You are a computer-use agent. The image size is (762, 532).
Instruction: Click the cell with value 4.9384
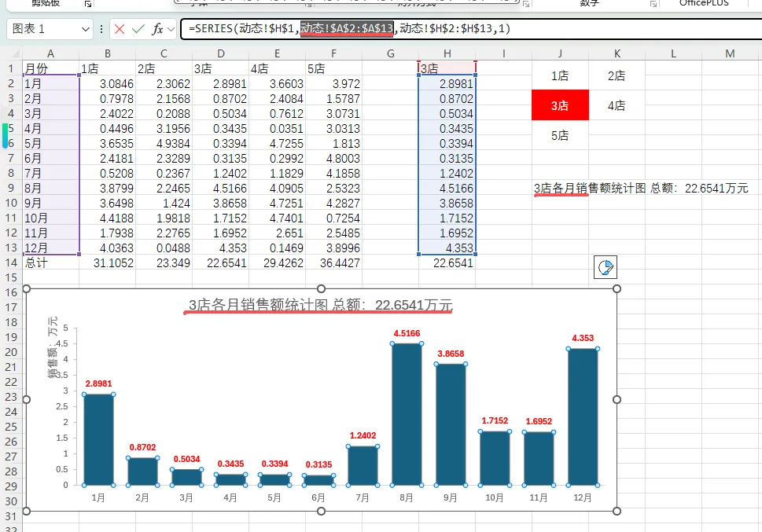pyautogui.click(x=164, y=143)
